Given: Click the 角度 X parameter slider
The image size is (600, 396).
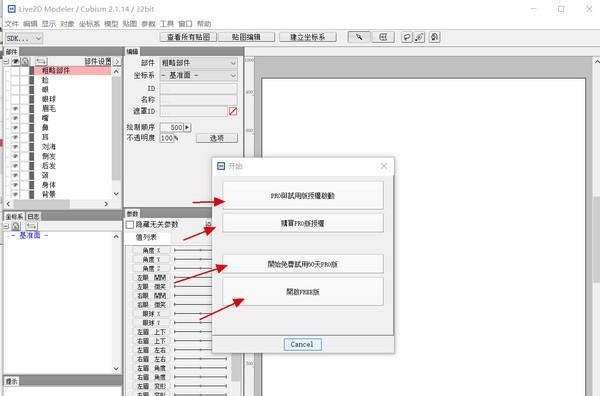Looking at the screenshot, I should coord(193,250).
